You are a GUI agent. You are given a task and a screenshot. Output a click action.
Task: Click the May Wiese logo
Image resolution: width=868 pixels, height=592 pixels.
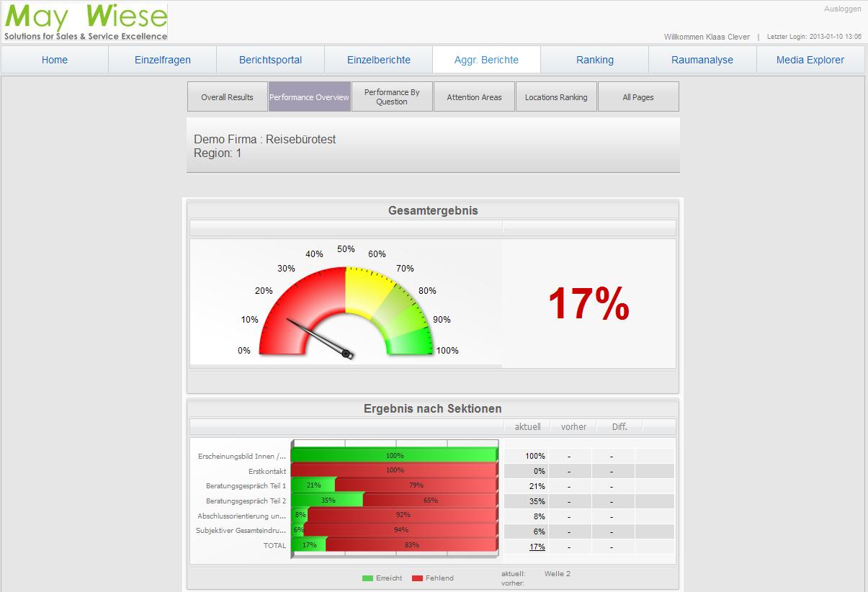point(86,22)
